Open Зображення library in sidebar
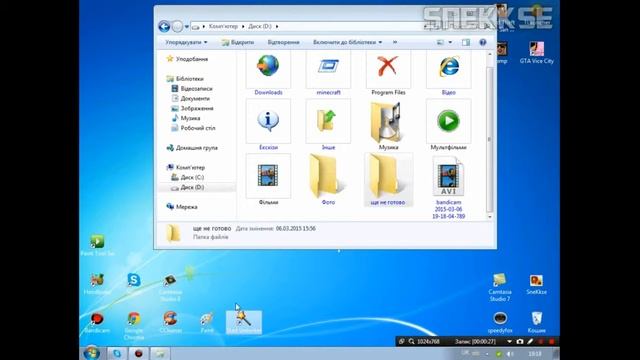This screenshot has width=640, height=360. coord(192,108)
